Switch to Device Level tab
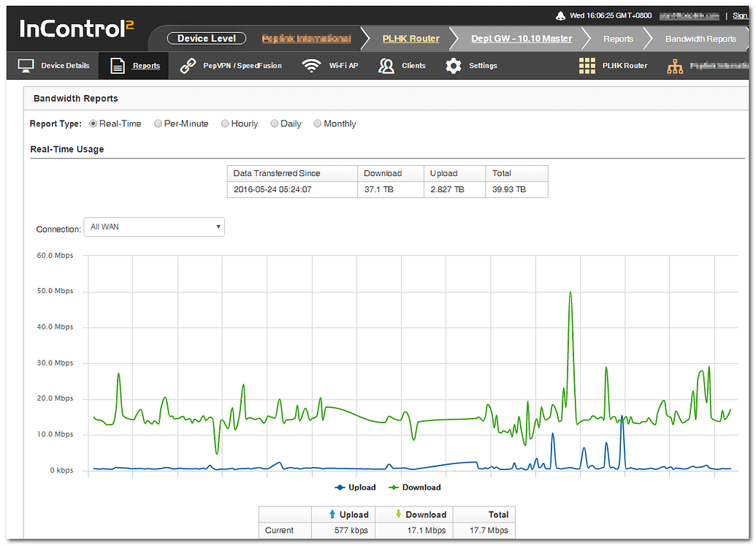The width and height of the screenshot is (756, 546). click(x=205, y=38)
